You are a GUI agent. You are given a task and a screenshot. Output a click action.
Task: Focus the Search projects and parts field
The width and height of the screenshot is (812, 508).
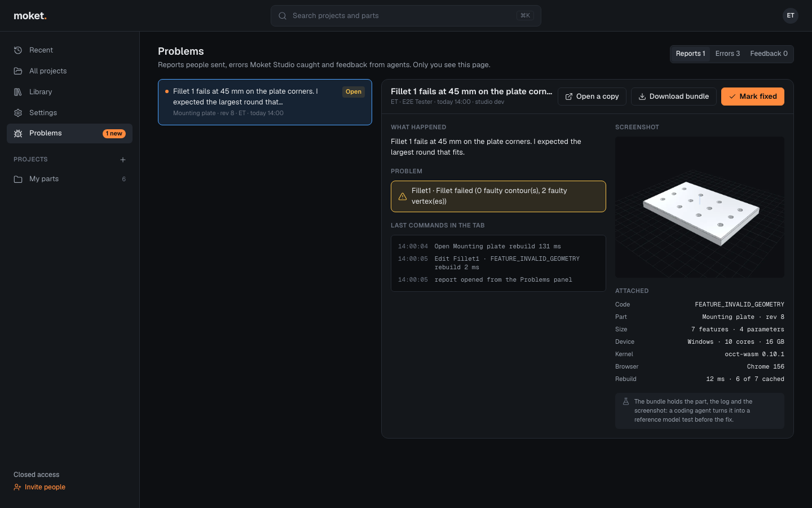(x=406, y=16)
